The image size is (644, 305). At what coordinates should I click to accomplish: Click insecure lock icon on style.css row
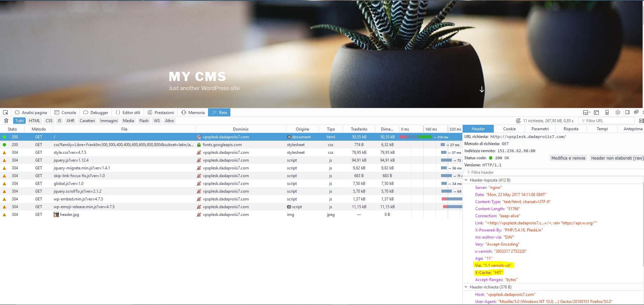pyautogui.click(x=199, y=152)
